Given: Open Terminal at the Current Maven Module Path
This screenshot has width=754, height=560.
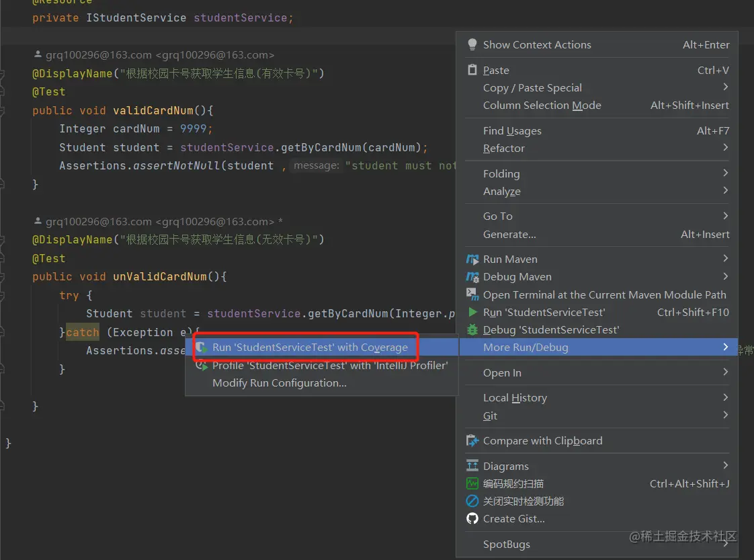Looking at the screenshot, I should pyautogui.click(x=597, y=294).
